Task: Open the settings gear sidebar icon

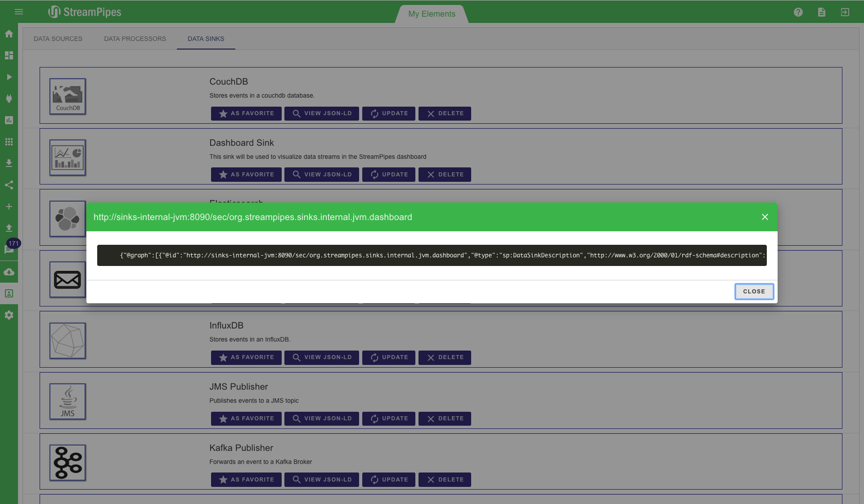Action: pos(9,315)
